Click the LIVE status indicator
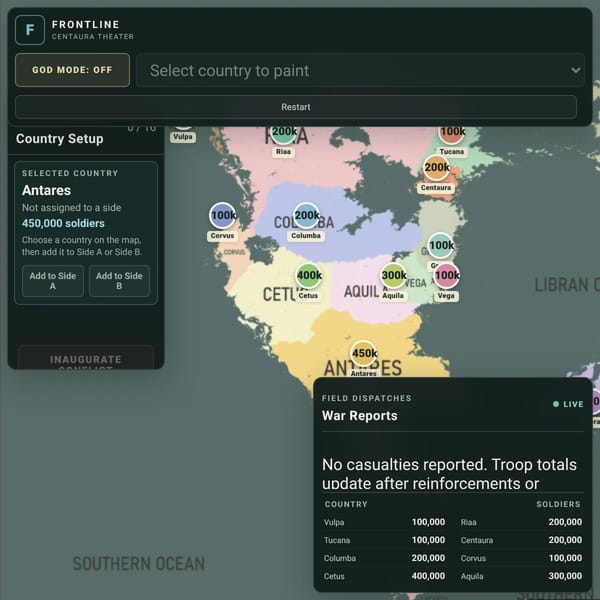The height and width of the screenshot is (600, 600). 568,404
